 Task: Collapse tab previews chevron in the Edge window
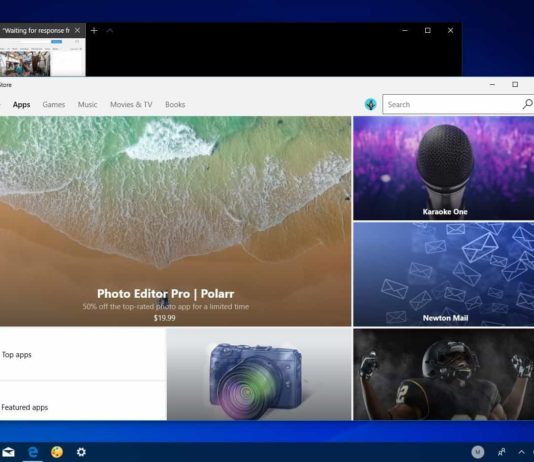(x=110, y=31)
